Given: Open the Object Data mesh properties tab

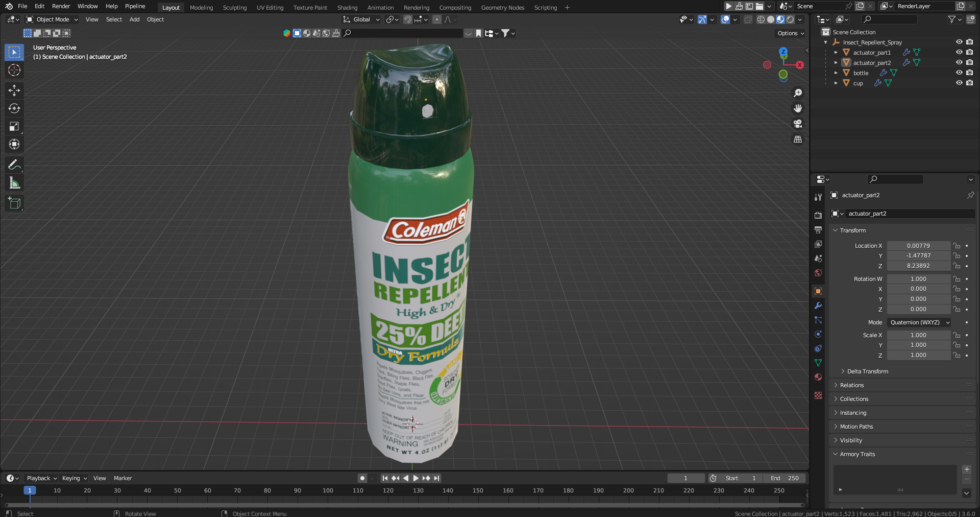Looking at the screenshot, I should (818, 363).
